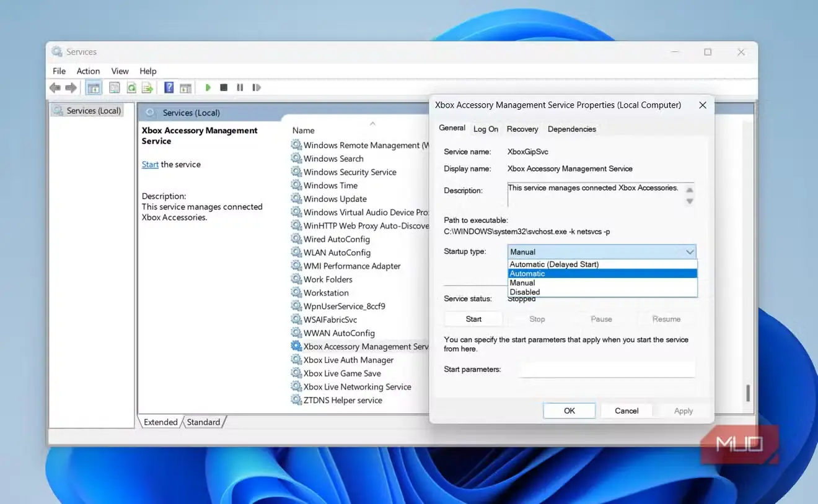
Task: Click the Stop Service square toolbar icon
Action: click(224, 88)
